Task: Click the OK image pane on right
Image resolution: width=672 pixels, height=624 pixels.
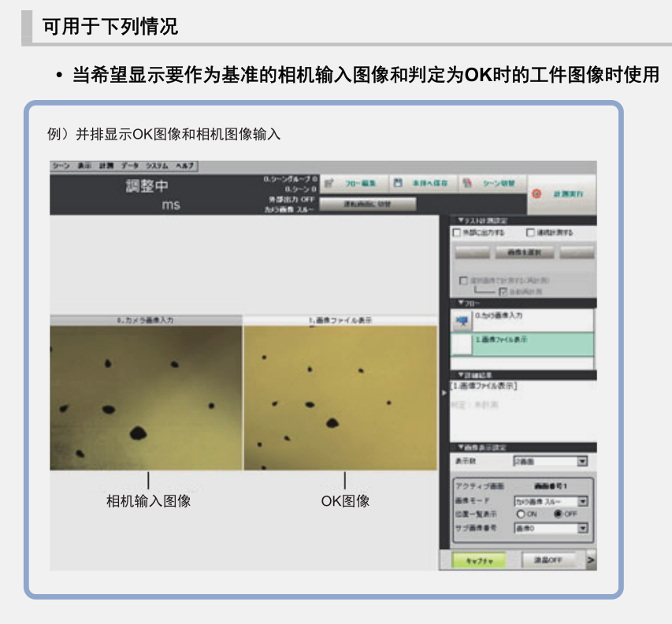Action: [x=340, y=398]
